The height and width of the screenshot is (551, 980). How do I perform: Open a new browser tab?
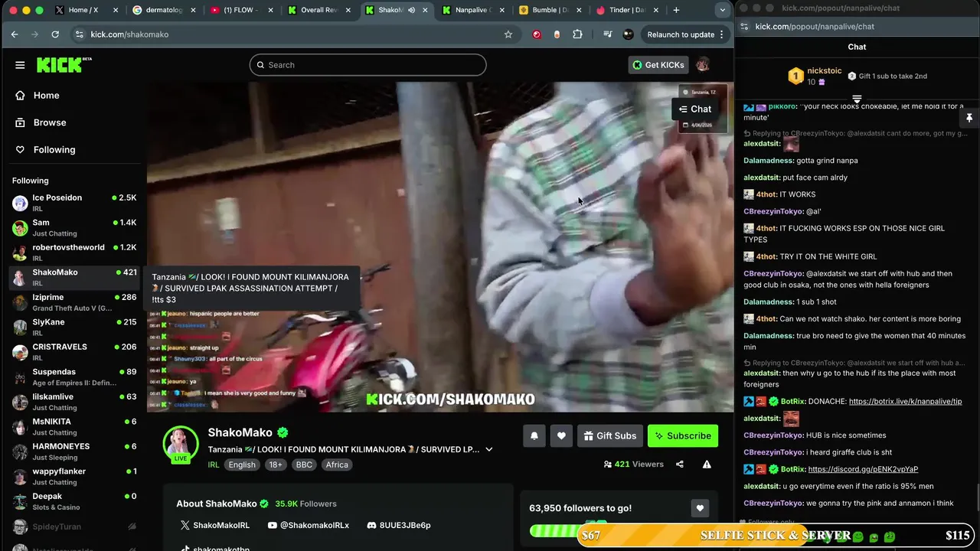676,10
